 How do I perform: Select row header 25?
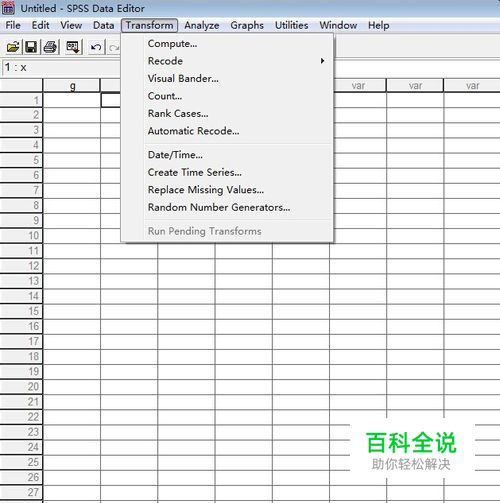(x=21, y=462)
